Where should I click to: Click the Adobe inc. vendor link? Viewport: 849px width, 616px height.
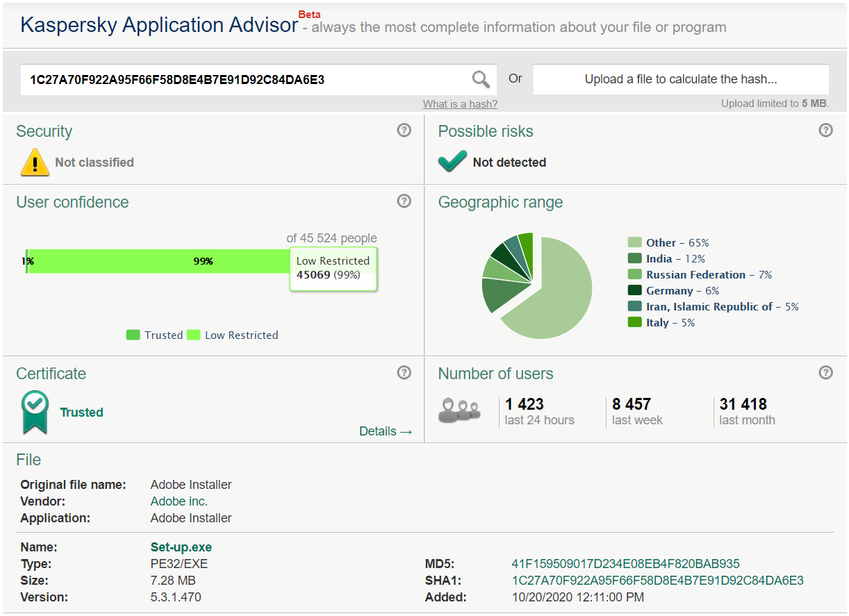click(x=179, y=501)
